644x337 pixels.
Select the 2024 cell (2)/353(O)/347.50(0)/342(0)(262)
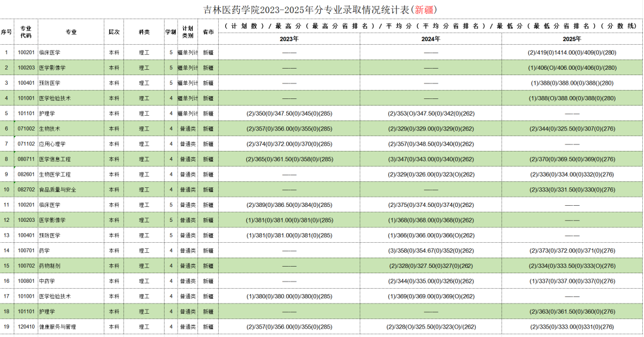pyautogui.click(x=431, y=113)
